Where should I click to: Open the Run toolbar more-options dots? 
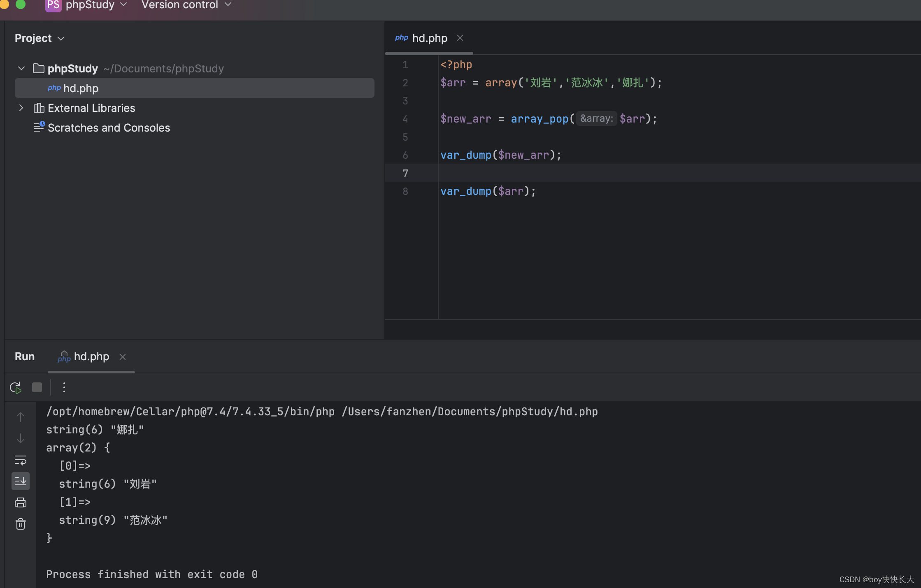point(64,387)
